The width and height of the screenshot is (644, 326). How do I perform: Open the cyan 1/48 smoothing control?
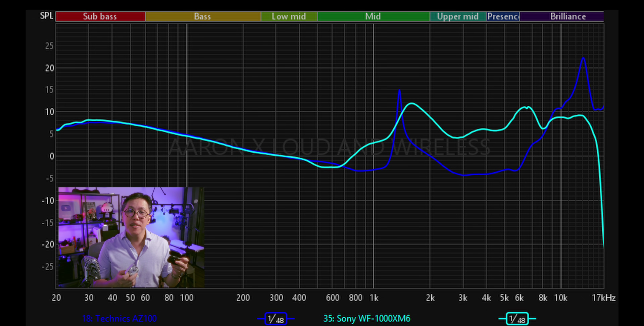pos(517,319)
